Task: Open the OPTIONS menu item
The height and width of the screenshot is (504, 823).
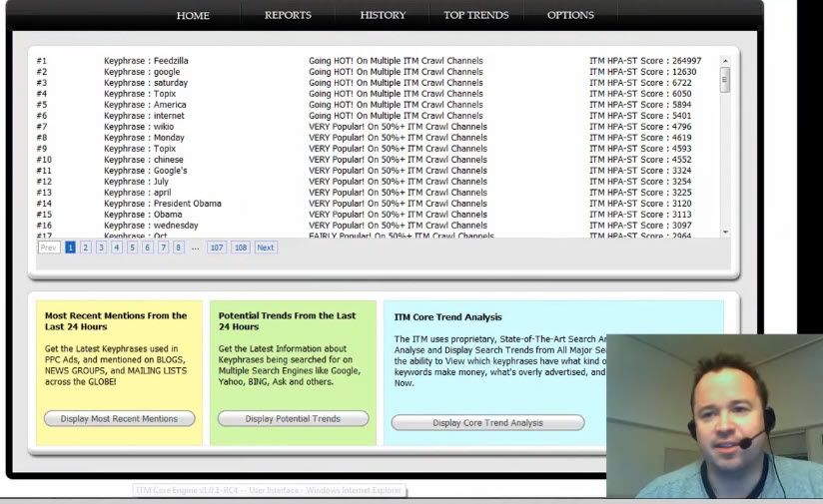Action: tap(570, 15)
